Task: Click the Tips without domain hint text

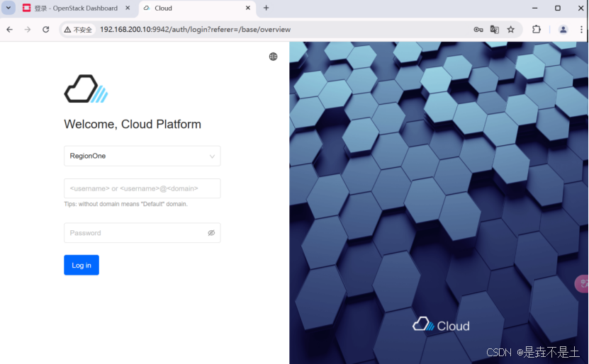Action: [x=126, y=204]
